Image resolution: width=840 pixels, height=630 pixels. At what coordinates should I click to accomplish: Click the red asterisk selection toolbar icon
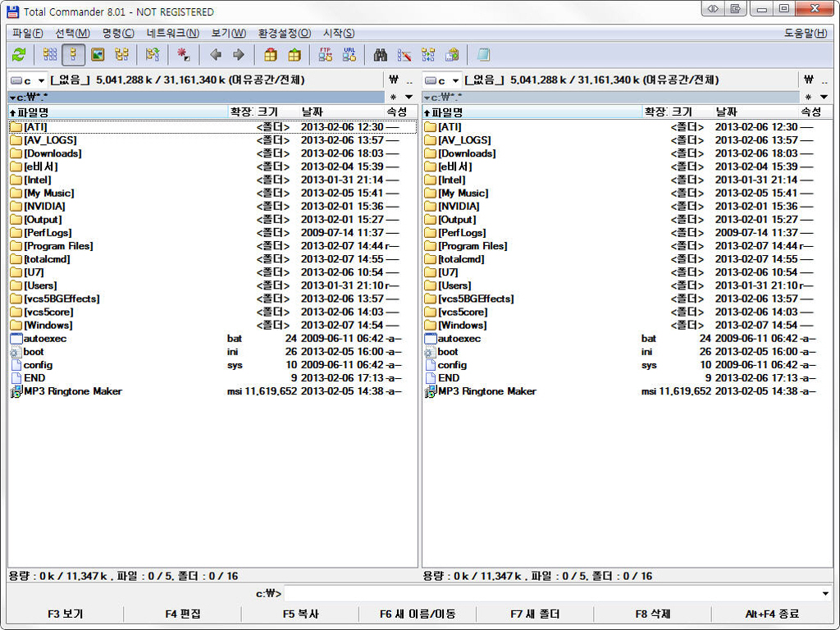[x=184, y=55]
